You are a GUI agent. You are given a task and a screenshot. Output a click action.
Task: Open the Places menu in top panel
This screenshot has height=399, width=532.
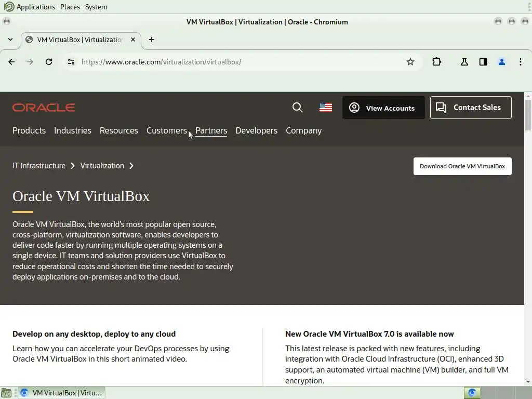pyautogui.click(x=70, y=7)
